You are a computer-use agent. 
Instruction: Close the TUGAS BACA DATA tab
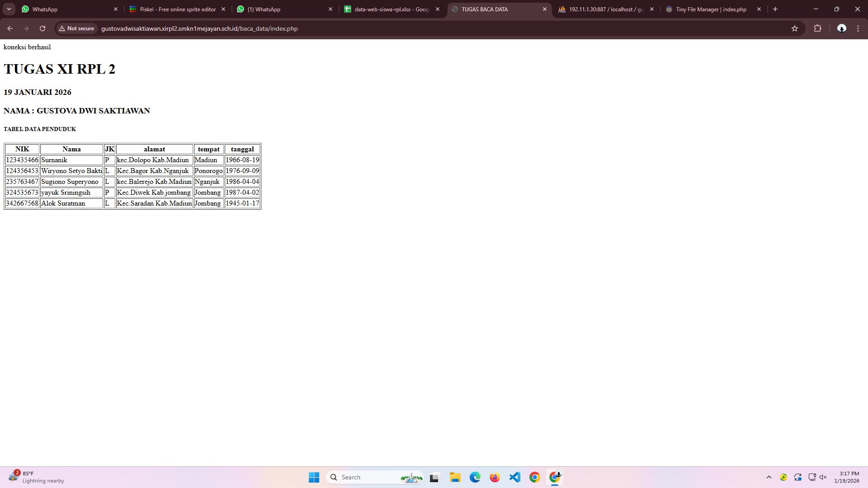point(544,9)
